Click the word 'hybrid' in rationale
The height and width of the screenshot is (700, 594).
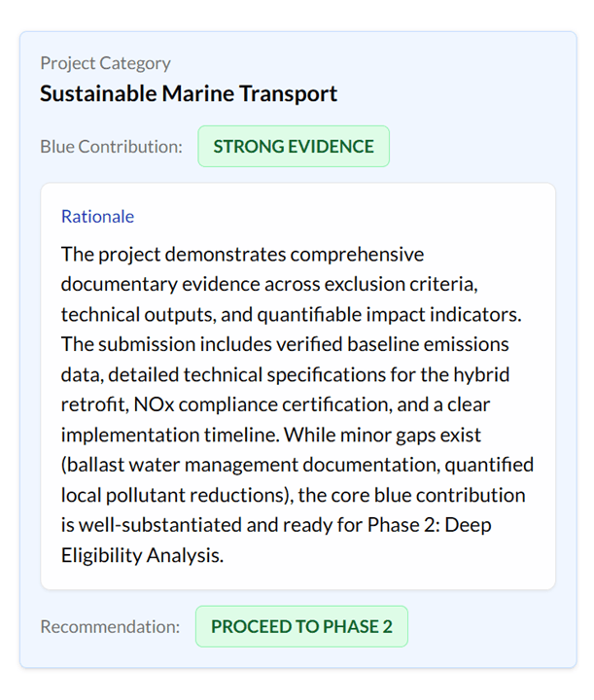pos(481,375)
